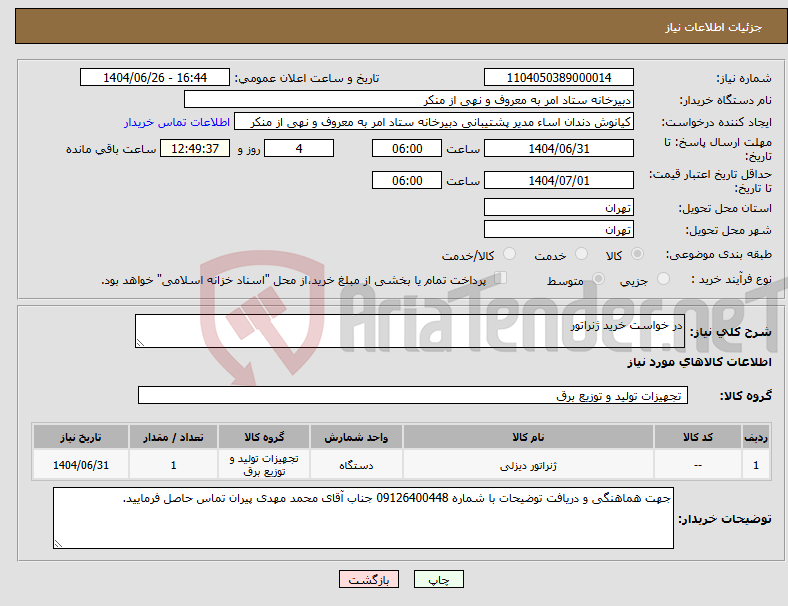This screenshot has width=788, height=606.
Task: Select the خدمت radio button
Action: click(x=581, y=254)
